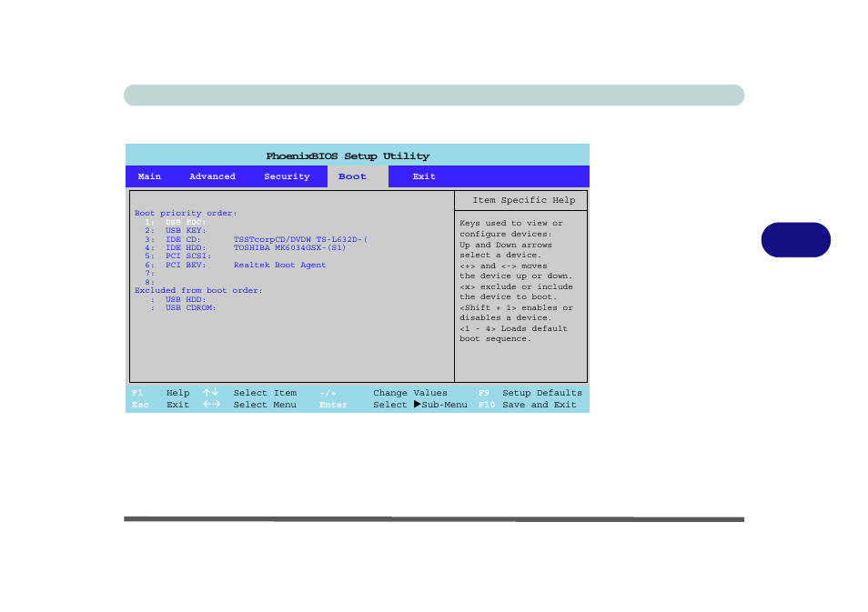Click the PhoenixBIOS Setup Utility title
This screenshot has width=868, height=612.
[348, 156]
